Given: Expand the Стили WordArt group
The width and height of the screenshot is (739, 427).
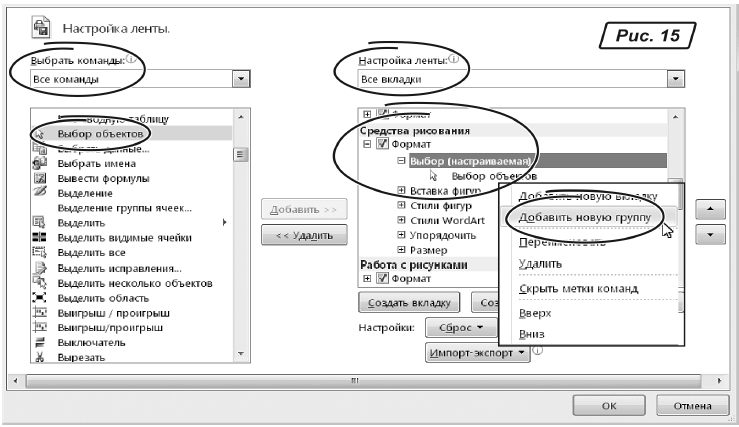Looking at the screenshot, I should coord(401,220).
